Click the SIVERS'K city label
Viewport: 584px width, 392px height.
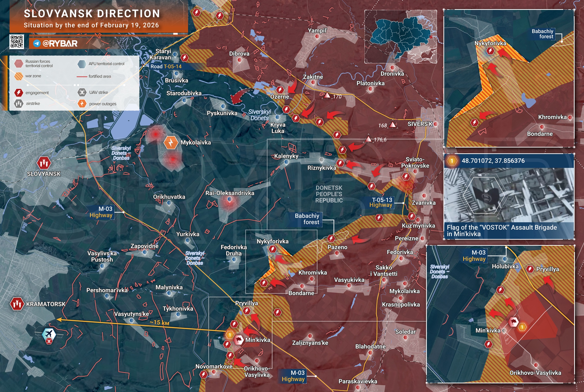[420, 124]
